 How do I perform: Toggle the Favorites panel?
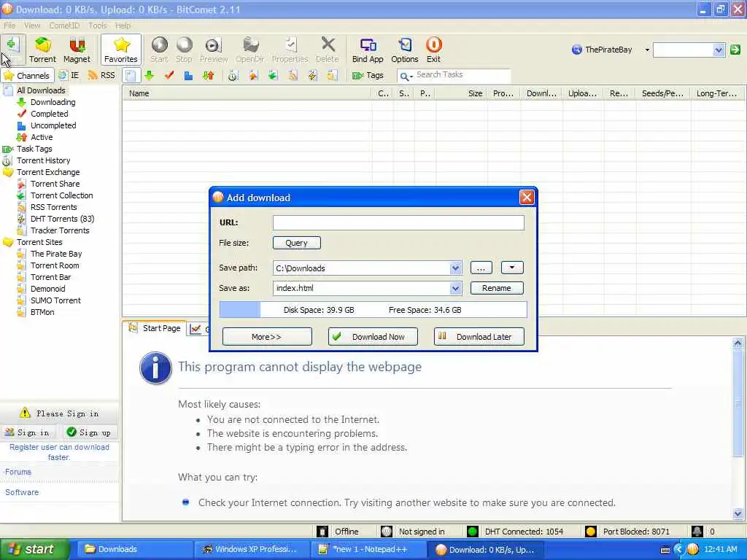[x=121, y=50]
